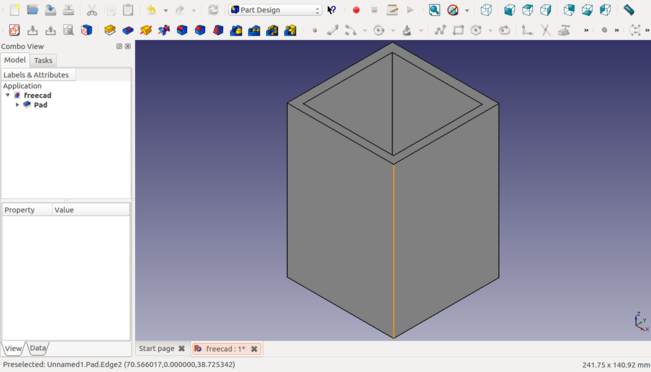Open the Start page tab

click(x=157, y=348)
